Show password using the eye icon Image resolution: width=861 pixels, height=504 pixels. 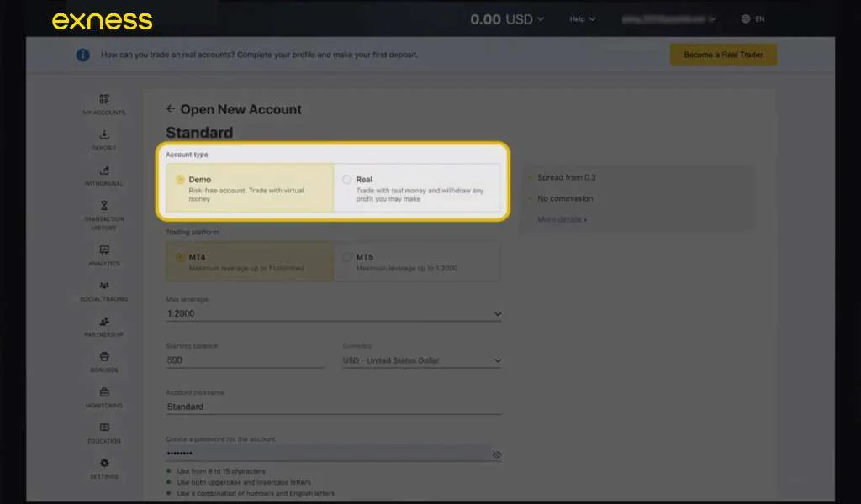tap(496, 454)
